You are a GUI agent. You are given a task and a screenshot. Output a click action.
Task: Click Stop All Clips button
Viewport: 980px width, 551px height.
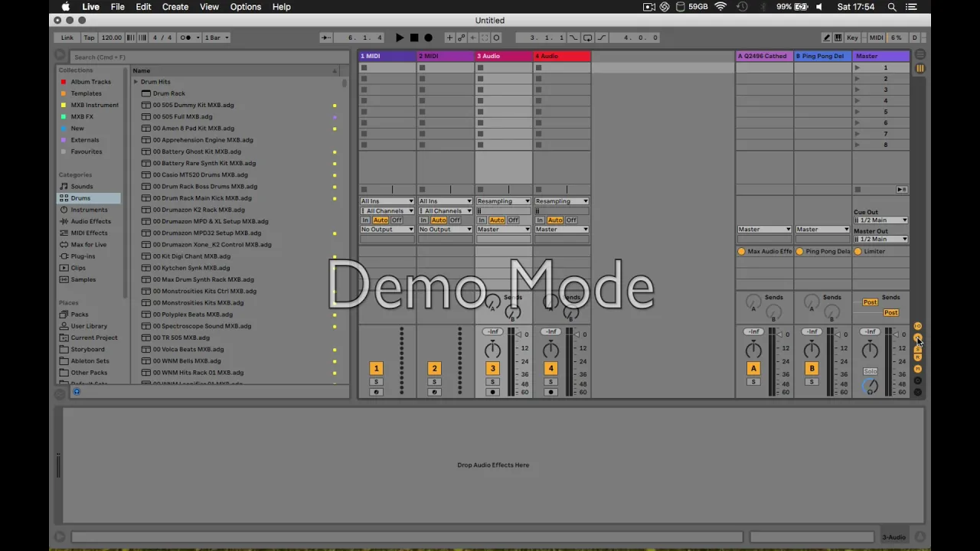(857, 190)
